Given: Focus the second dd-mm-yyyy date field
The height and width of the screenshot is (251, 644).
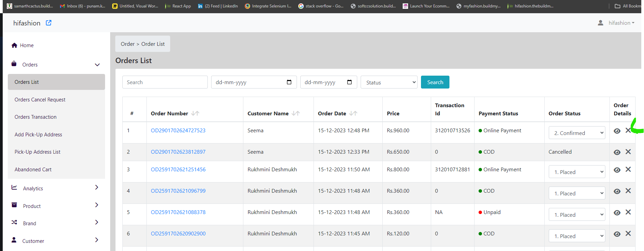Looking at the screenshot, I should pos(329,82).
